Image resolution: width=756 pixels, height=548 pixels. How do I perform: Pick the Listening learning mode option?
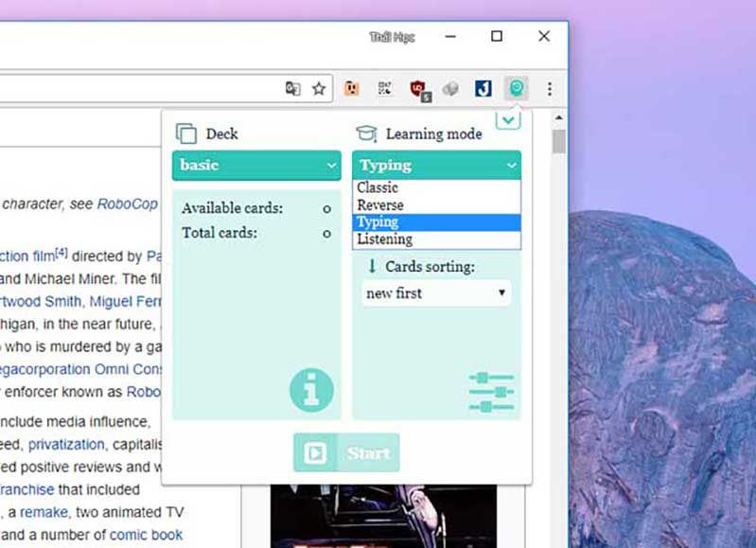[385, 239]
